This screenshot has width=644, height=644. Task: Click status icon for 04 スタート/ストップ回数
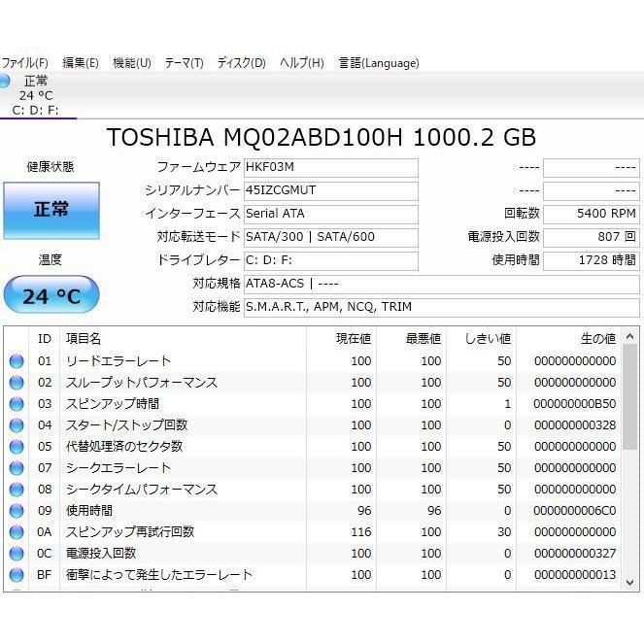pyautogui.click(x=17, y=425)
